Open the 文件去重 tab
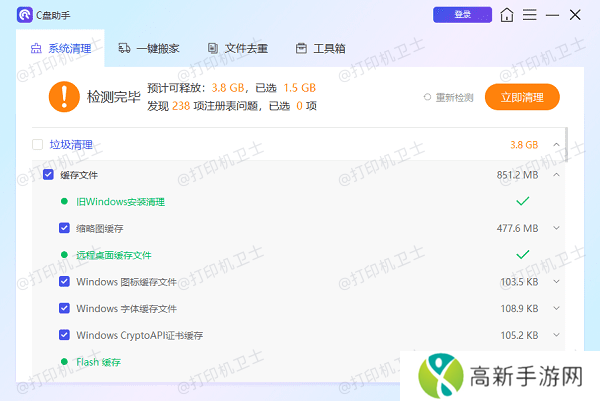The image size is (600, 401). pos(238,49)
